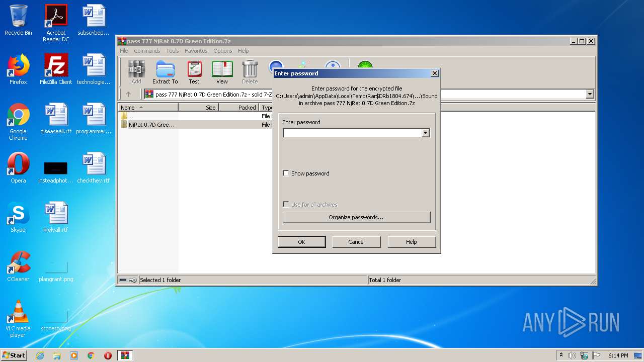The image size is (644, 362).
Task: Open the WinRAR Help menu
Action: (244, 51)
